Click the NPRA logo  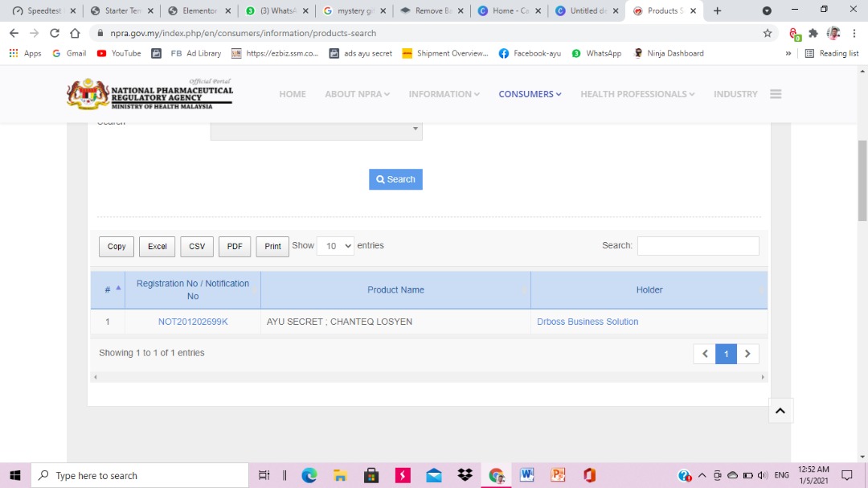point(150,94)
